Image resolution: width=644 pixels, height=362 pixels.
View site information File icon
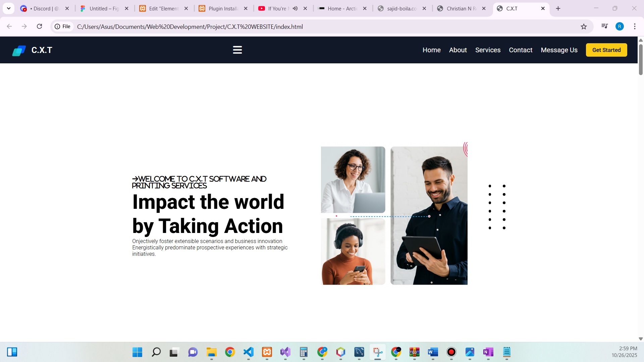63,26
